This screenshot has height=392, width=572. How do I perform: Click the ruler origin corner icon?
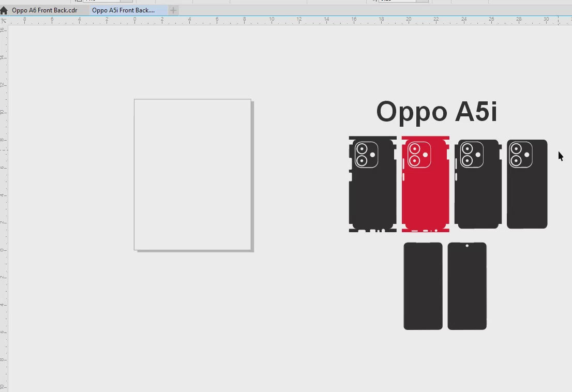pyautogui.click(x=4, y=20)
